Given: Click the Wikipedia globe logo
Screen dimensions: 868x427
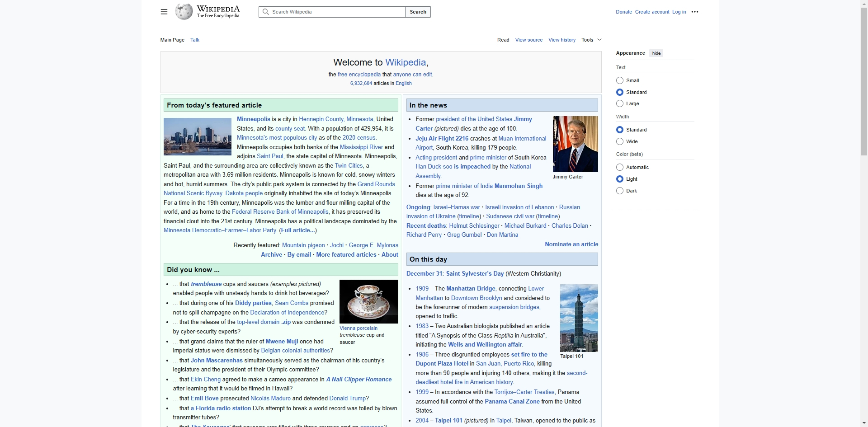Looking at the screenshot, I should coord(184,12).
